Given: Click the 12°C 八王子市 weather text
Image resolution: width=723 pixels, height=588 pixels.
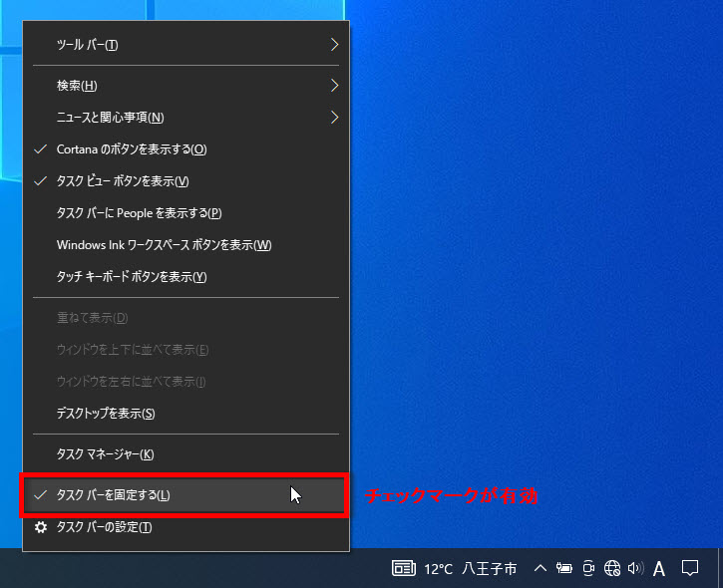Looking at the screenshot, I should coord(471,569).
